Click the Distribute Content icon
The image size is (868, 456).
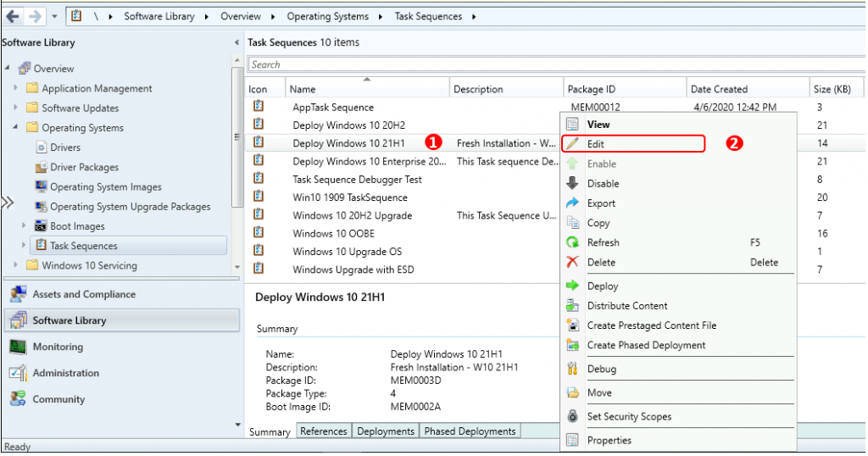coord(572,306)
